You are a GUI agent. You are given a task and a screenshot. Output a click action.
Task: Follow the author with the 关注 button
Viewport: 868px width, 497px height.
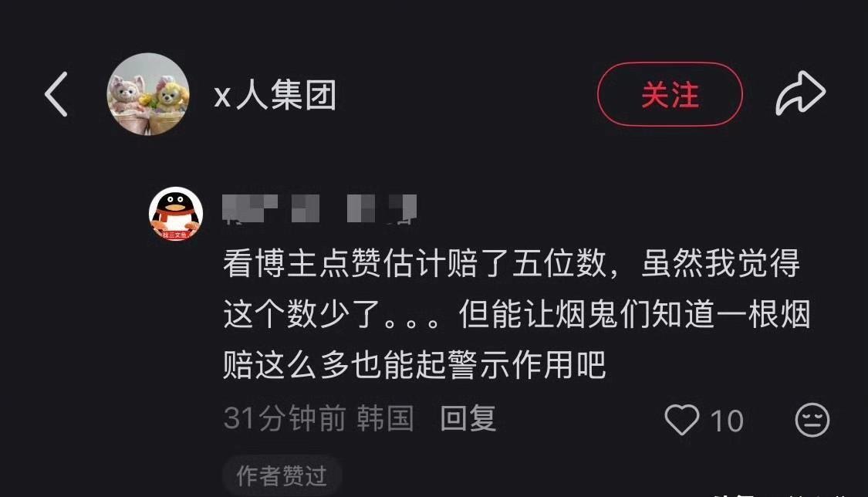coord(669,94)
